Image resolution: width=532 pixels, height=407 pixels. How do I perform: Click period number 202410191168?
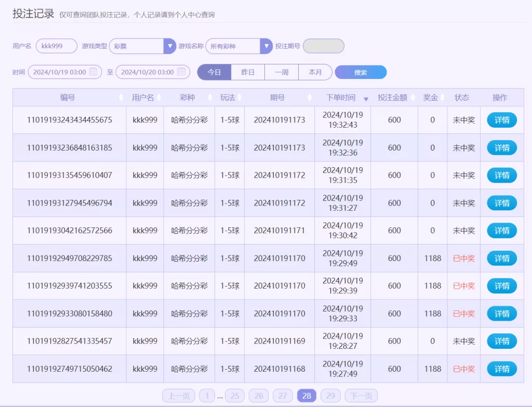(280, 369)
